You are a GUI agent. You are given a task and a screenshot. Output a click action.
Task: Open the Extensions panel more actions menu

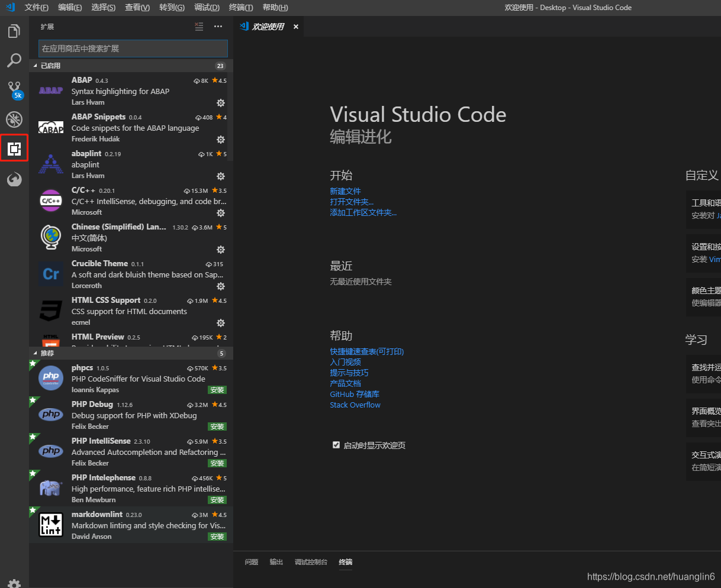click(x=217, y=26)
